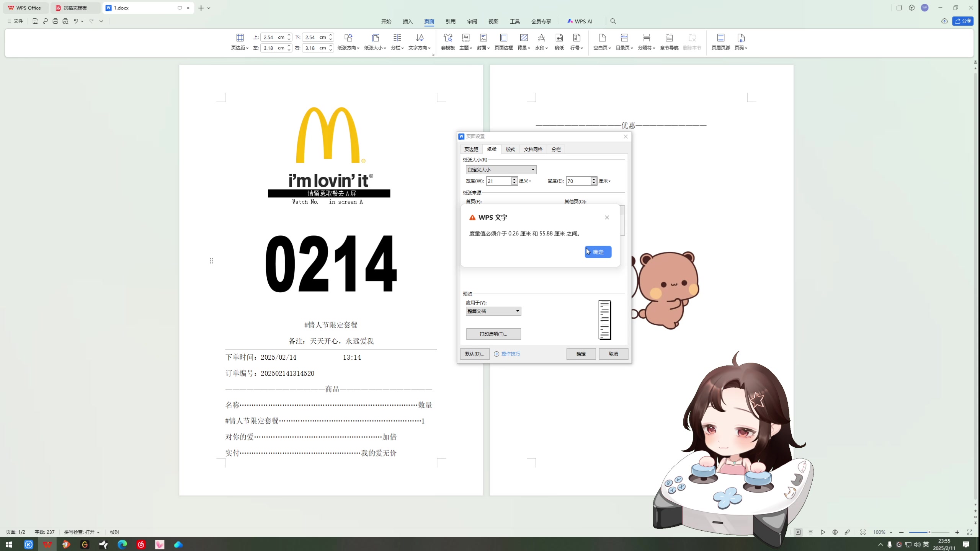
Task: Open the 水印 watermark tool
Action: point(541,42)
